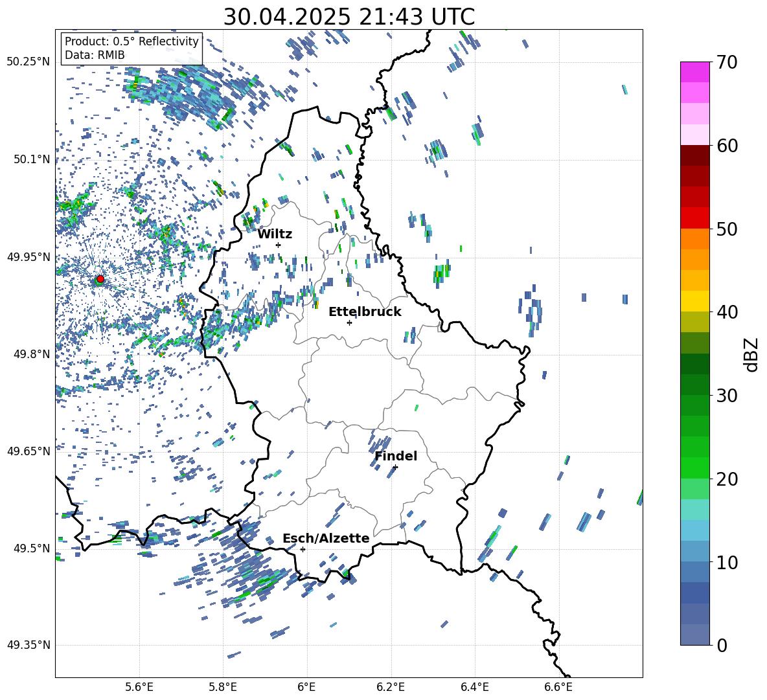
Task: Click the red radar site marker
Action: pos(100,279)
